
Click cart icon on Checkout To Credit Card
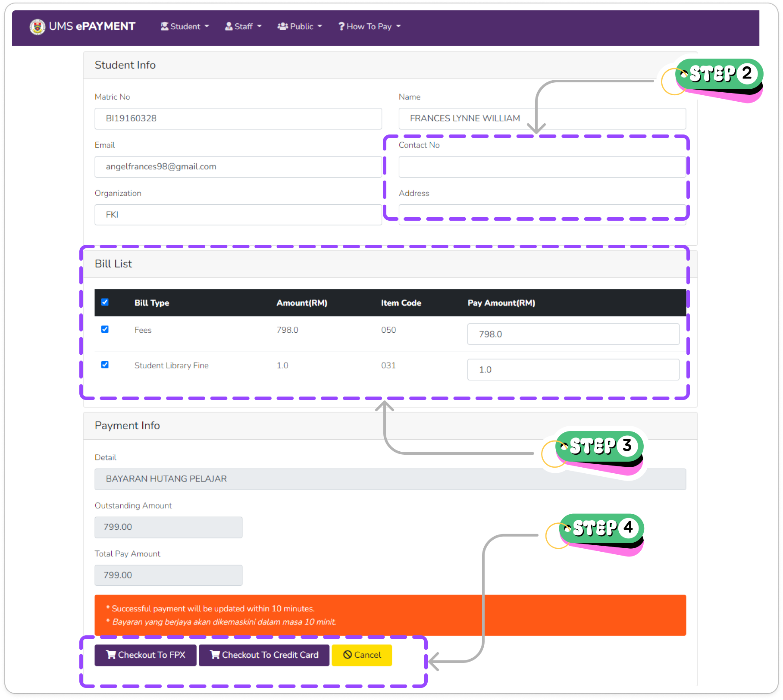215,655
